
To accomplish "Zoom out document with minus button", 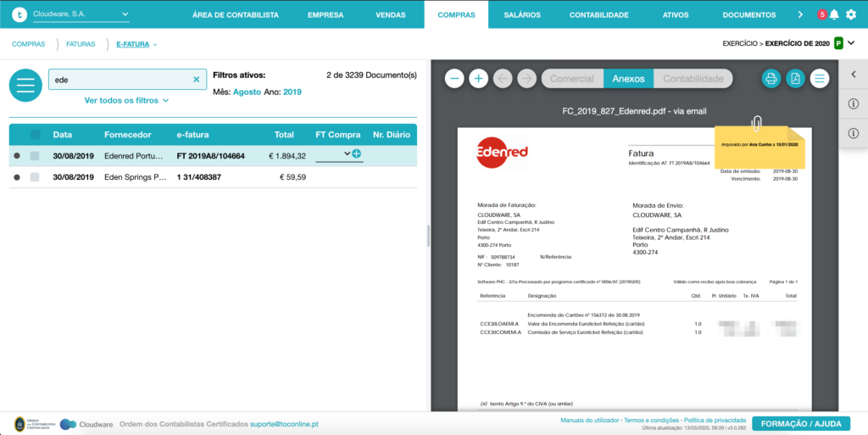I will [454, 79].
